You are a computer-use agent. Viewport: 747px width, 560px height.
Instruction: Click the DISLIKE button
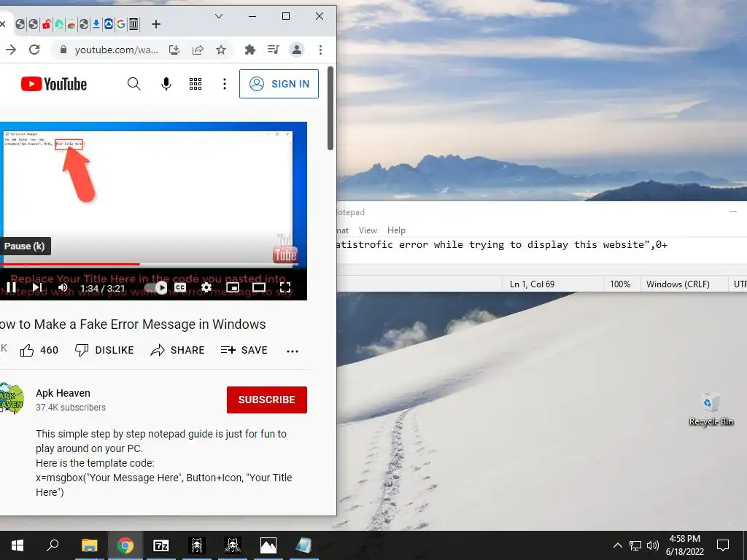coord(104,351)
